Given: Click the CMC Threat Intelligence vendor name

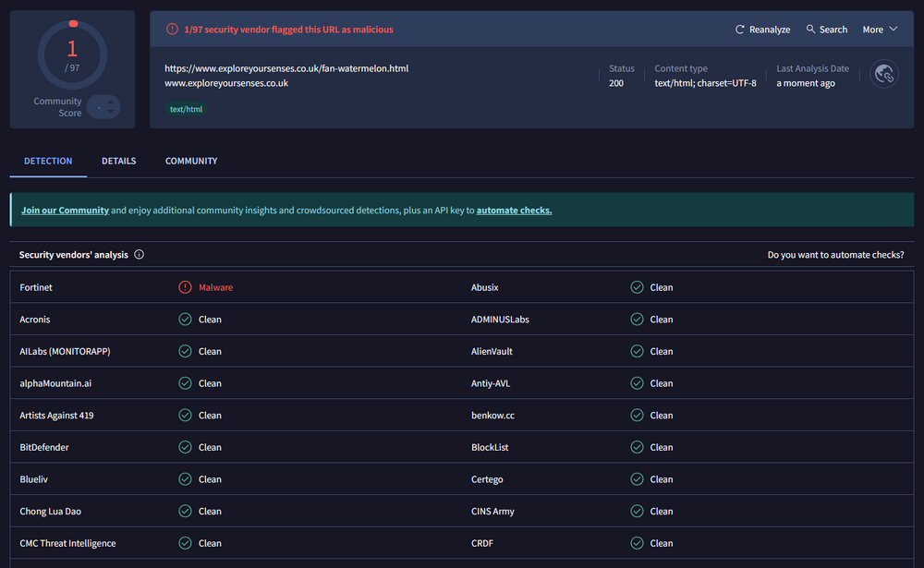Looking at the screenshot, I should coord(67,543).
